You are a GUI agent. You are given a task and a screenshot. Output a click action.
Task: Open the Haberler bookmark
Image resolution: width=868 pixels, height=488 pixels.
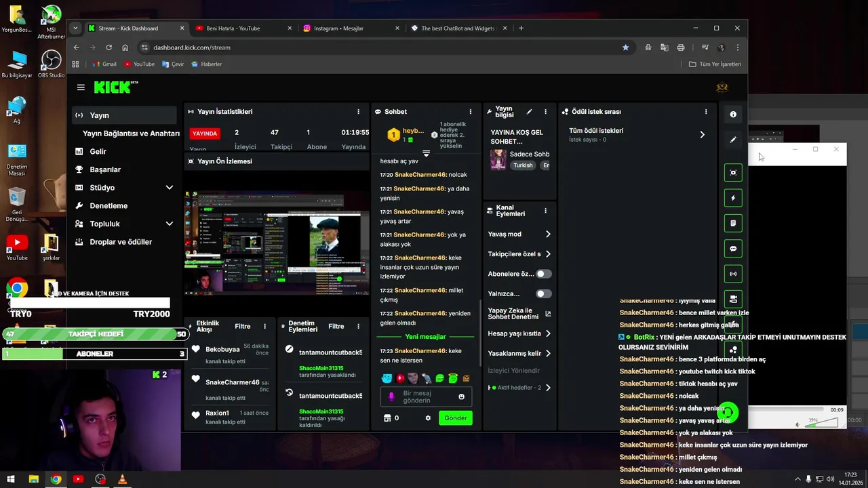pyautogui.click(x=206, y=64)
